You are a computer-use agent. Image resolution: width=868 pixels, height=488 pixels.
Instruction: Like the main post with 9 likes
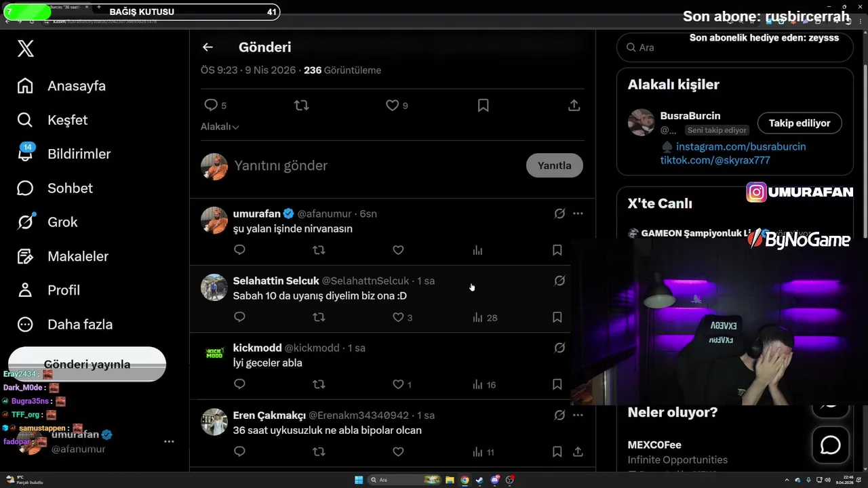(397, 105)
